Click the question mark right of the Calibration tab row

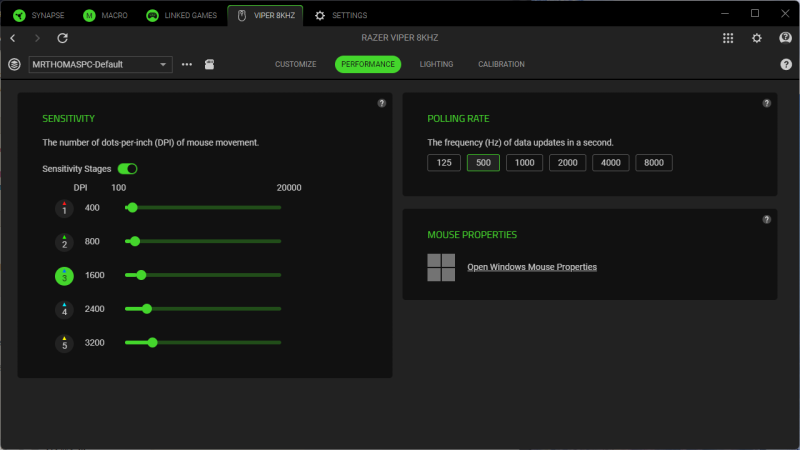coord(786,64)
